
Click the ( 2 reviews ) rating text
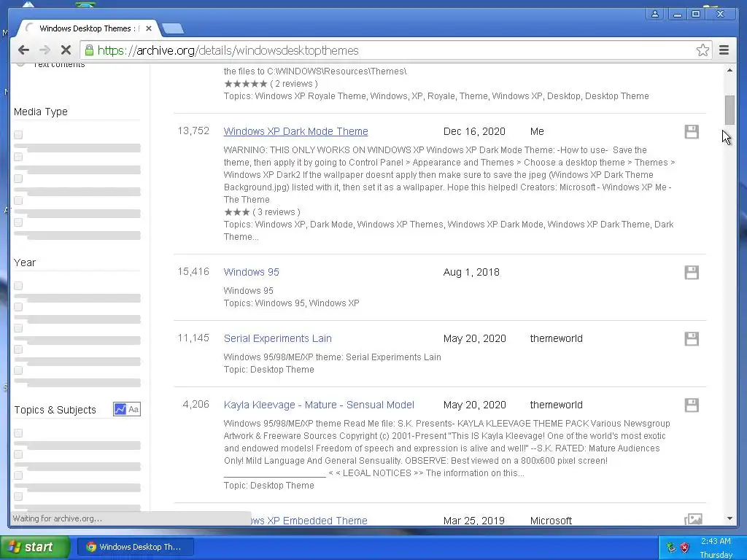pos(294,84)
